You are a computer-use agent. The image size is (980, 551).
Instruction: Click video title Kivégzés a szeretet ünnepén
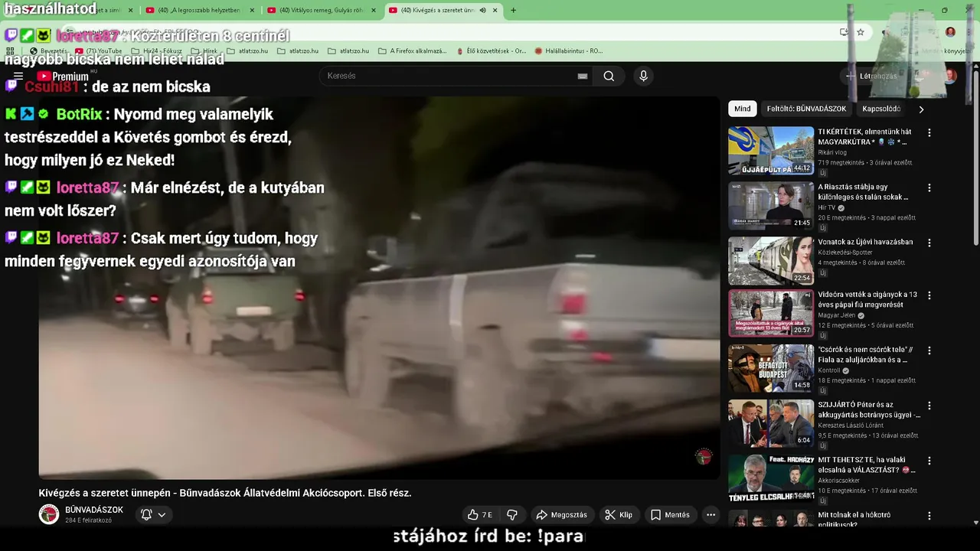click(x=225, y=493)
